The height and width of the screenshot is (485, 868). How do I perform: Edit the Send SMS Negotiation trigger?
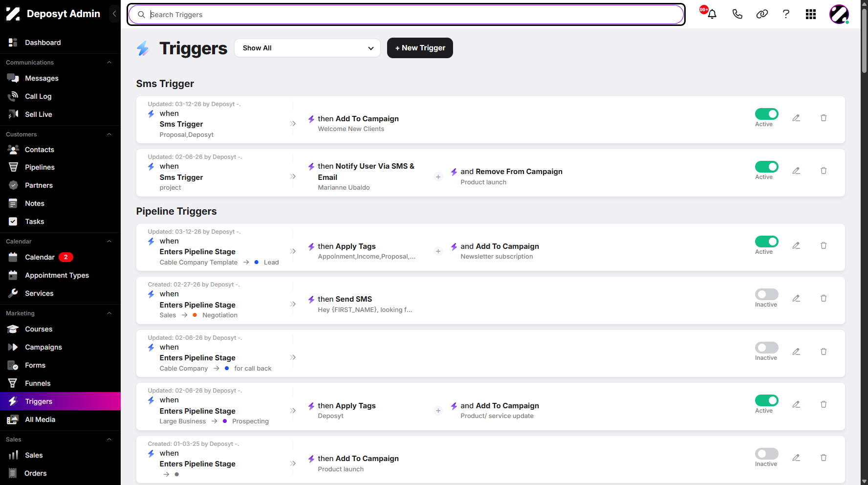coord(796,298)
